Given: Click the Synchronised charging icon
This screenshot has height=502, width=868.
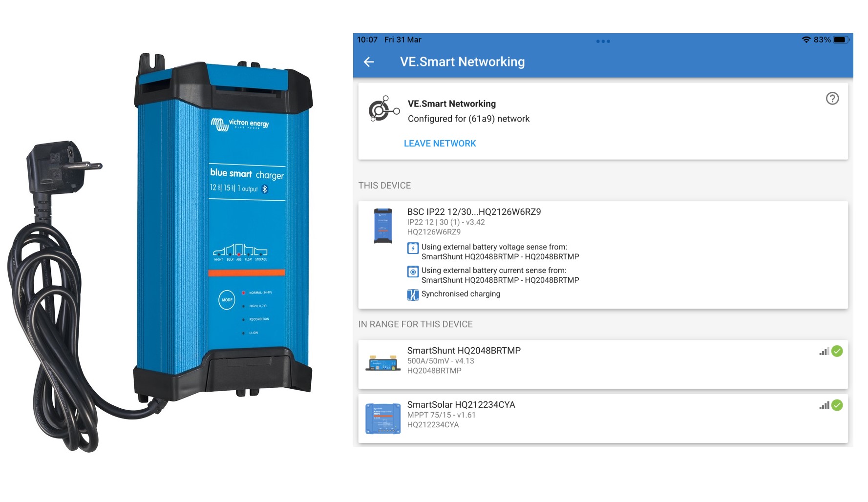Looking at the screenshot, I should 413,294.
